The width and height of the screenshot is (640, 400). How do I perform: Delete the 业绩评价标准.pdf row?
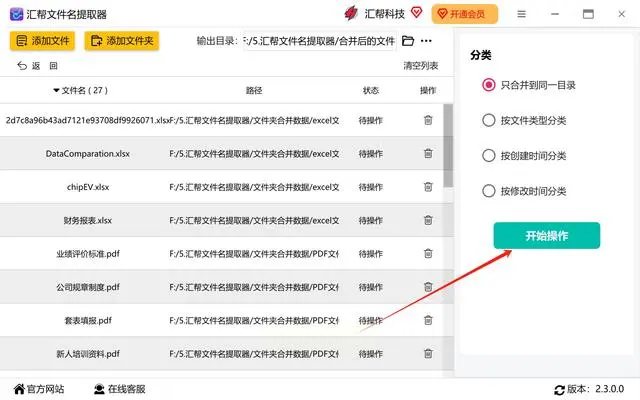pos(428,253)
